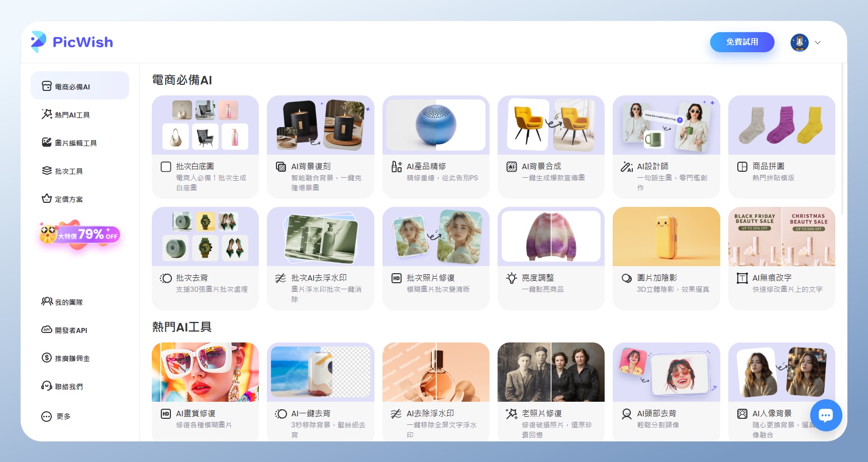
Task: Click the 免費試用 button
Action: [x=742, y=42]
